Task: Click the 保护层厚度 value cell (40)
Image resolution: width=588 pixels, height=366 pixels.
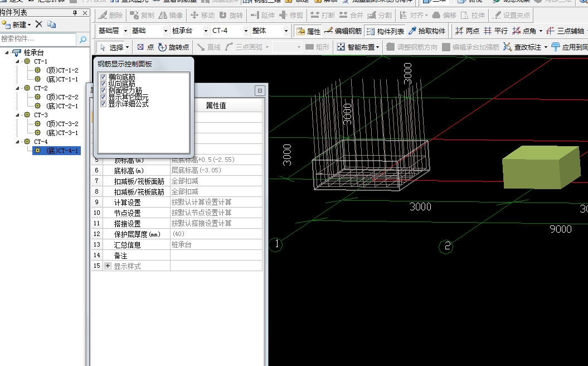Action: pos(216,234)
